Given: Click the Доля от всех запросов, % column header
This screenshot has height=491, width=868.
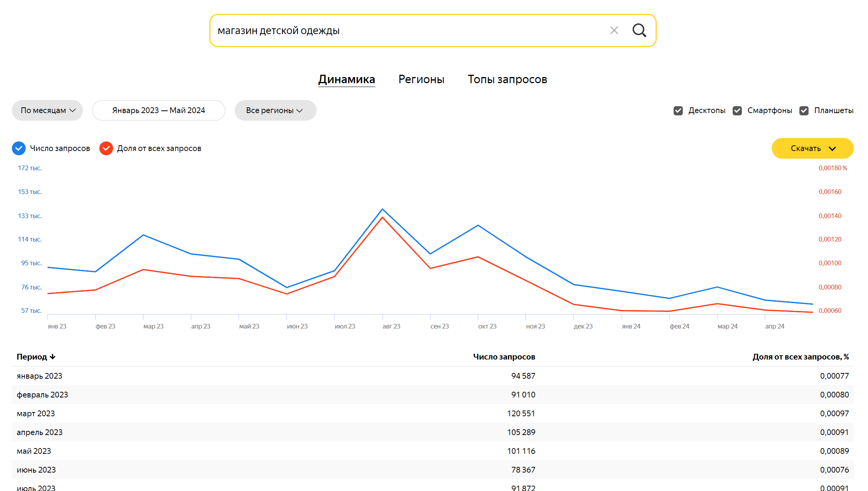Looking at the screenshot, I should point(801,357).
